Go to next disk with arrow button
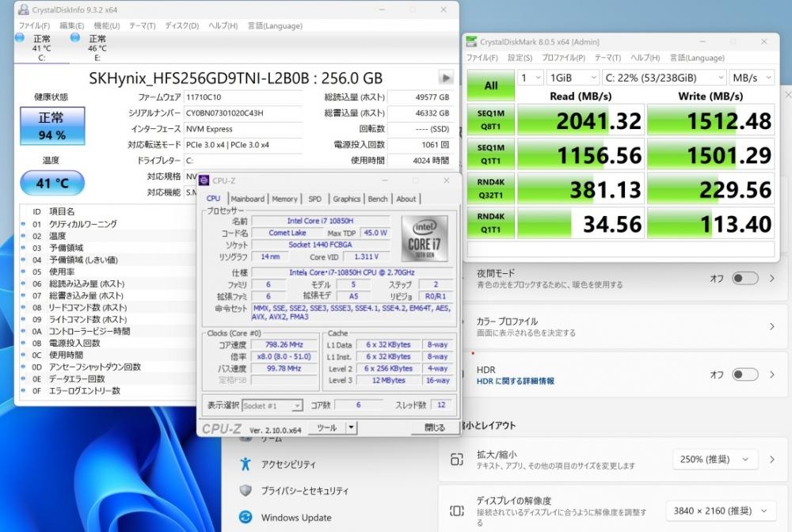The image size is (792, 532). click(445, 78)
